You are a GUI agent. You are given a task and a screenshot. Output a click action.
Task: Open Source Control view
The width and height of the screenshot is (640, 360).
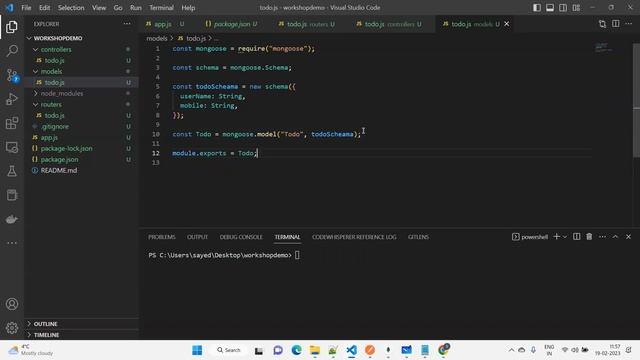pos(12,75)
